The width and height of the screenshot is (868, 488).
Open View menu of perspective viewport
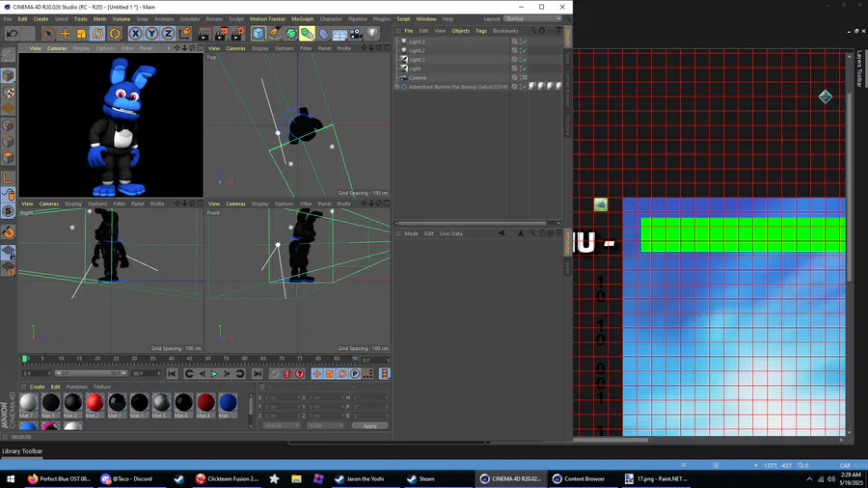tap(35, 48)
